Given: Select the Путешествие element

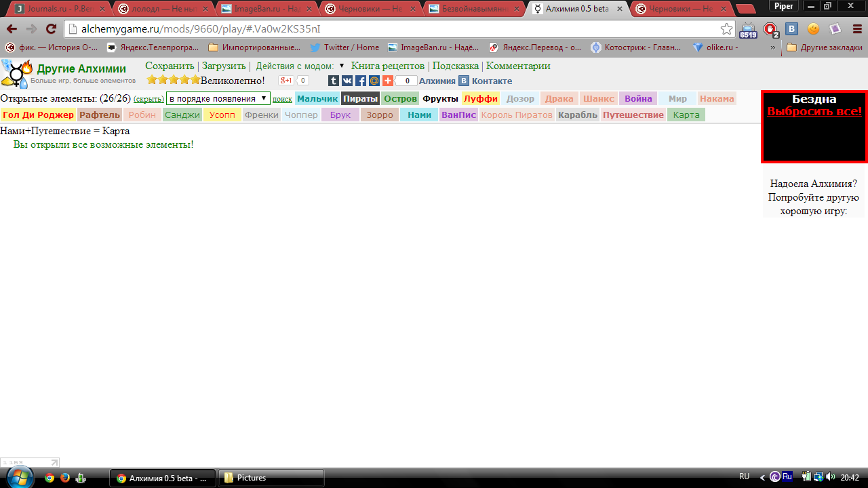Looking at the screenshot, I should pyautogui.click(x=633, y=115).
